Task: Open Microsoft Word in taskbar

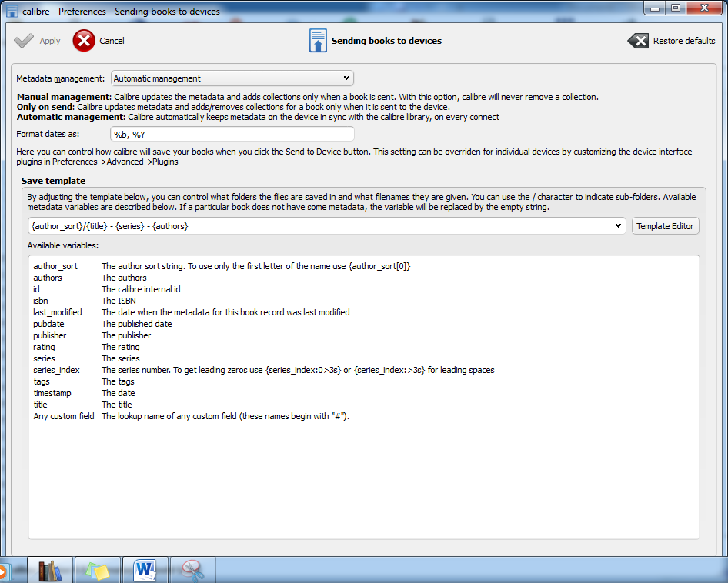Action: pos(145,571)
